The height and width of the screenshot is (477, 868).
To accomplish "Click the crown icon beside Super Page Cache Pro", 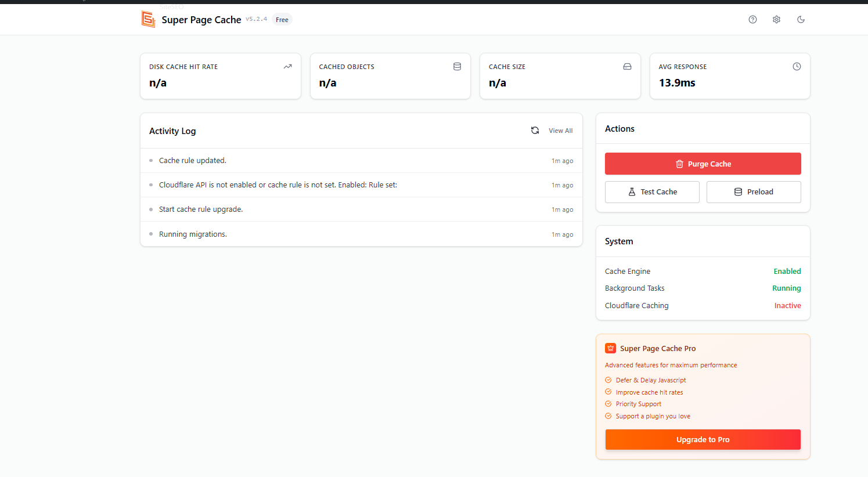I will pyautogui.click(x=610, y=348).
